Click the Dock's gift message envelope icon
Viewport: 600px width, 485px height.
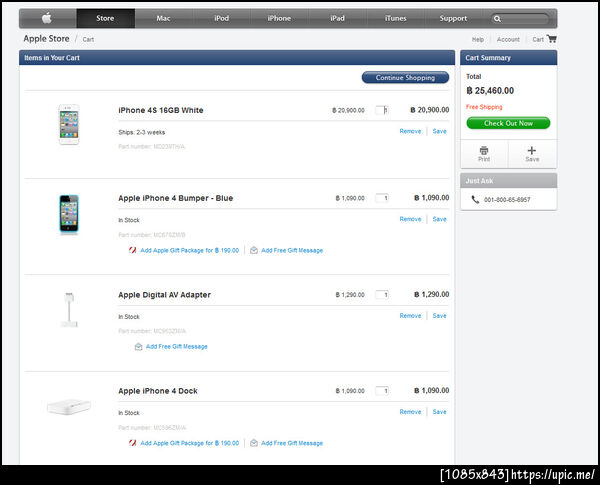click(254, 443)
